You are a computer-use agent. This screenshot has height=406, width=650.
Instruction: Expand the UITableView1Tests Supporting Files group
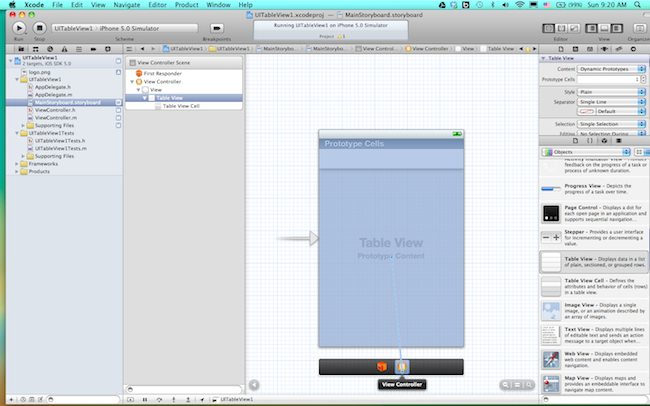23,156
